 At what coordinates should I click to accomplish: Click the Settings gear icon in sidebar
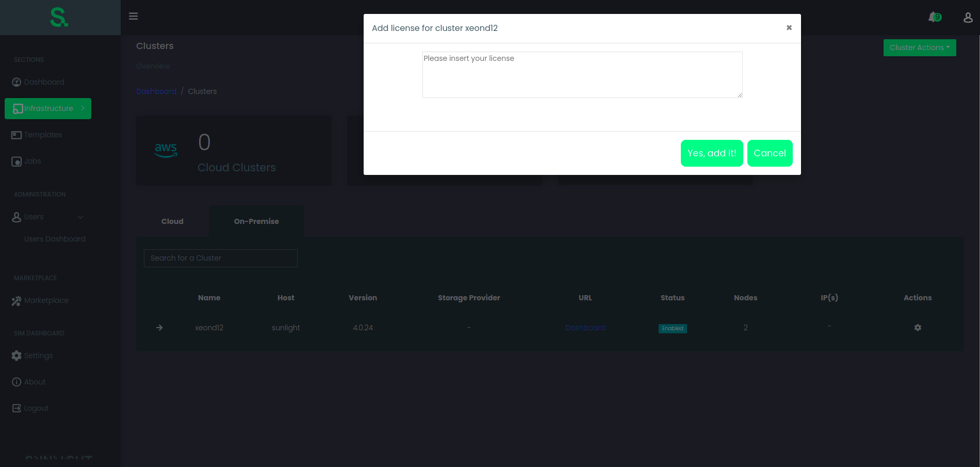point(17,356)
